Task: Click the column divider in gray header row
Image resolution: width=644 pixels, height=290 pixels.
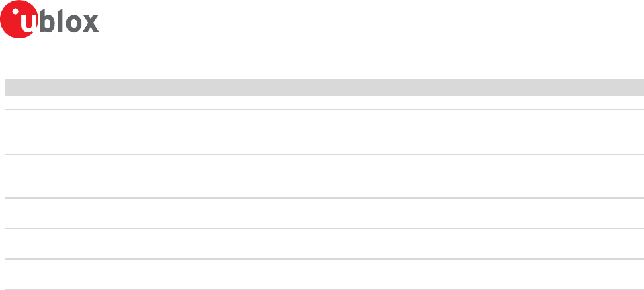Action: coord(195,87)
